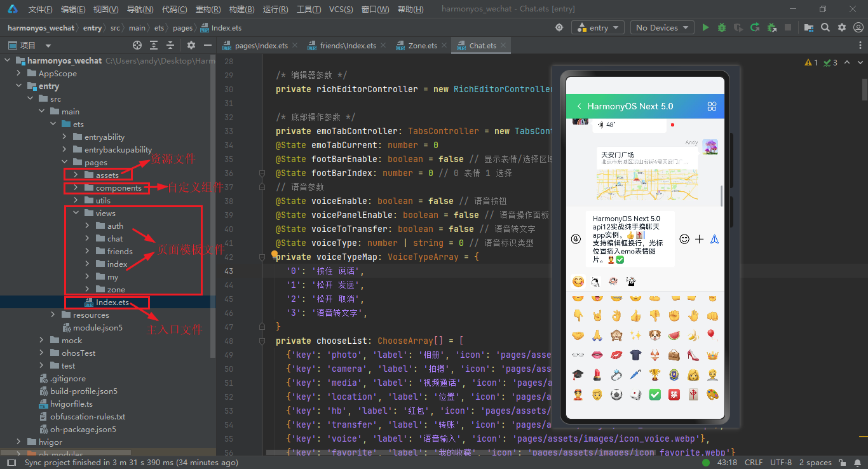Viewport: 868px width, 469px height.
Task: Open module.json5 file in project tree
Action: pyautogui.click(x=97, y=328)
